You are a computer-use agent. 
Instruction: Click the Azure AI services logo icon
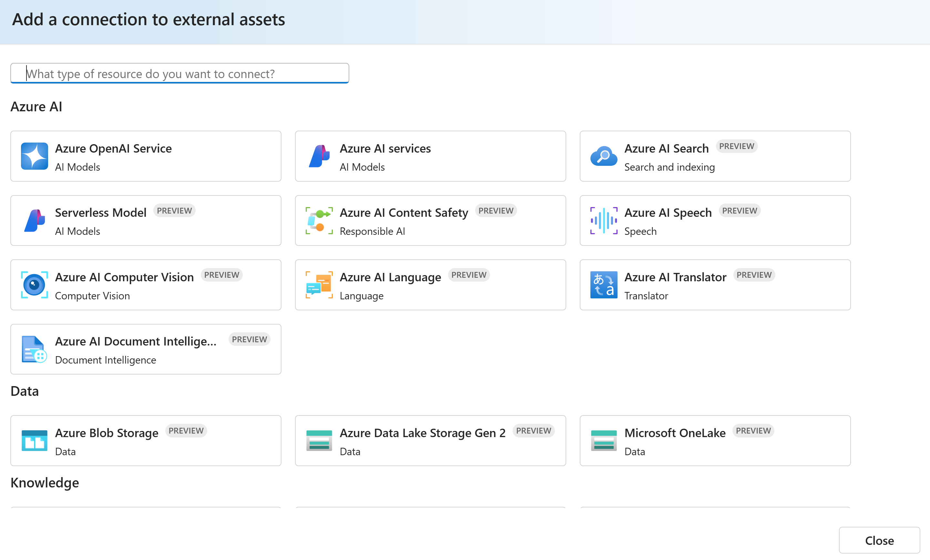tap(319, 156)
